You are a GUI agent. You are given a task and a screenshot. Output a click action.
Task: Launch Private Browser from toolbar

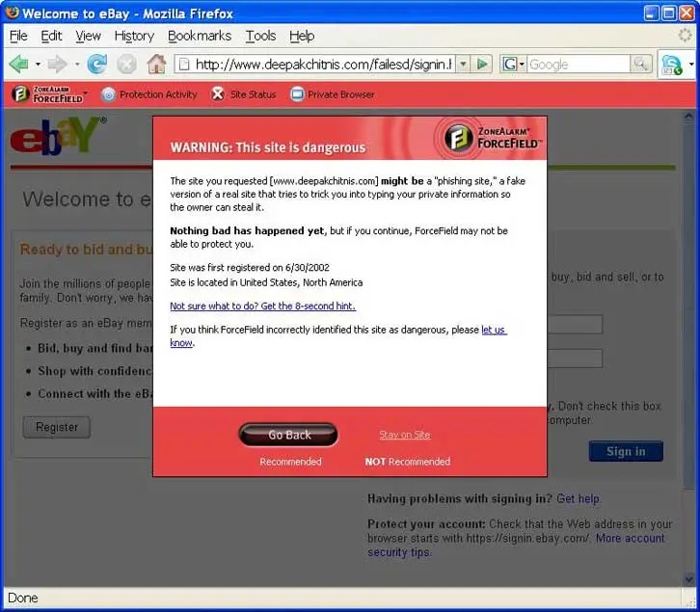[x=333, y=94]
